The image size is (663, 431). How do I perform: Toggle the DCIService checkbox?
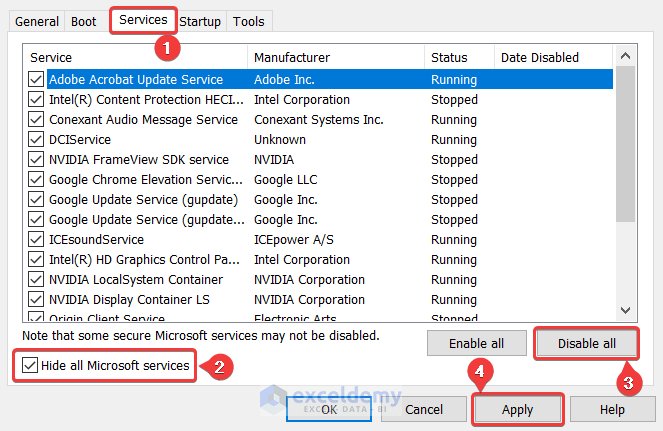click(36, 140)
